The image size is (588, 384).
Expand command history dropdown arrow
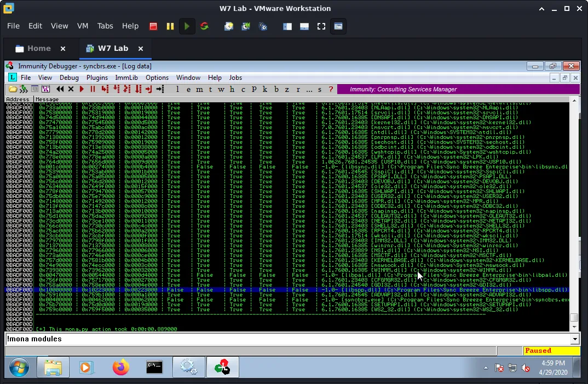tap(574, 339)
